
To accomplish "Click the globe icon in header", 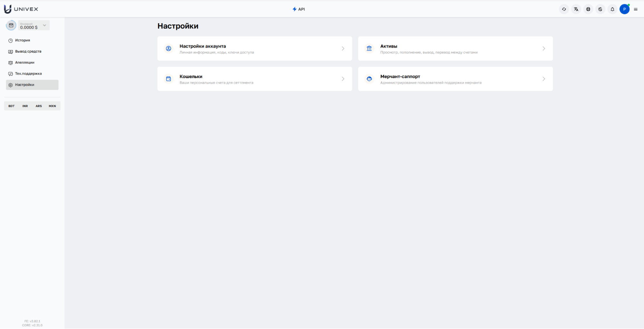I will pos(588,9).
